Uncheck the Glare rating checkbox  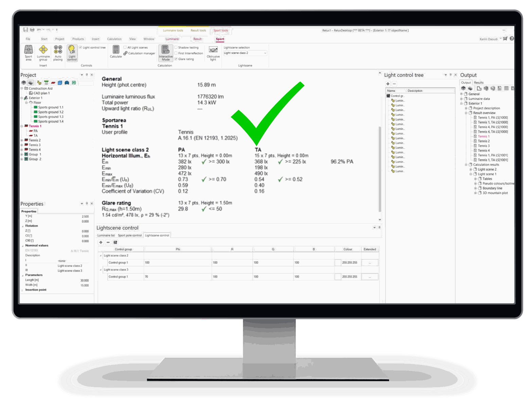176,59
